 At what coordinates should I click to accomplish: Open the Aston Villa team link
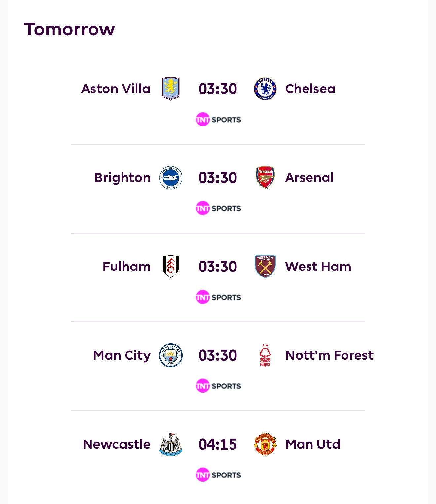[x=116, y=89]
